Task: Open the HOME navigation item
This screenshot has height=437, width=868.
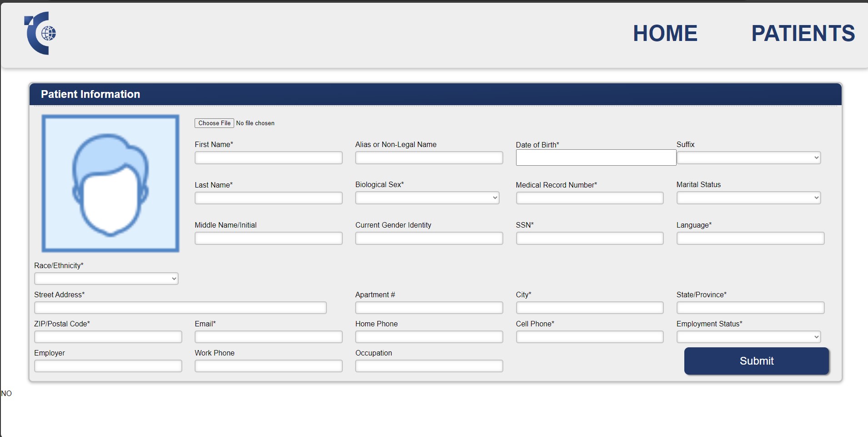Action: (x=665, y=33)
